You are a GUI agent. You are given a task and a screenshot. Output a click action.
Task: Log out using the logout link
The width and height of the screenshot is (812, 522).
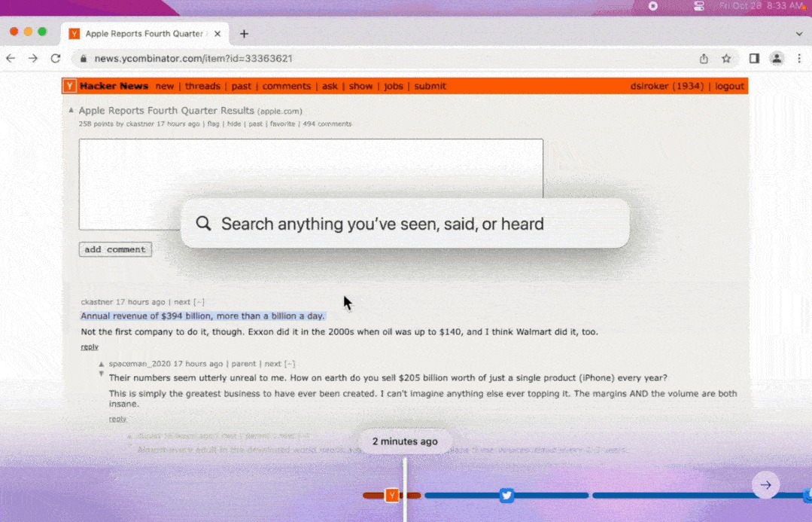[x=730, y=86]
